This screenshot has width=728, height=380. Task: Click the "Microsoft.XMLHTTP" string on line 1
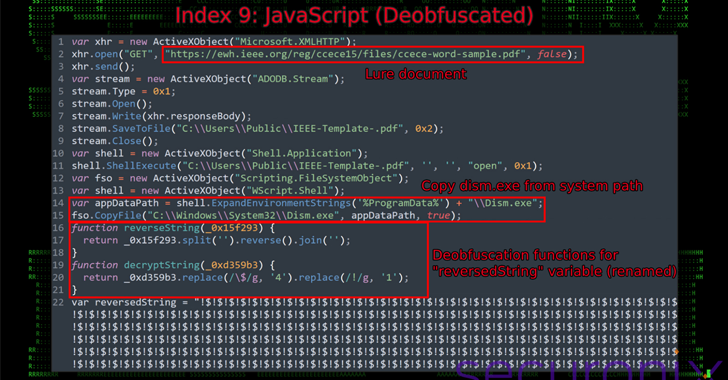click(290, 42)
